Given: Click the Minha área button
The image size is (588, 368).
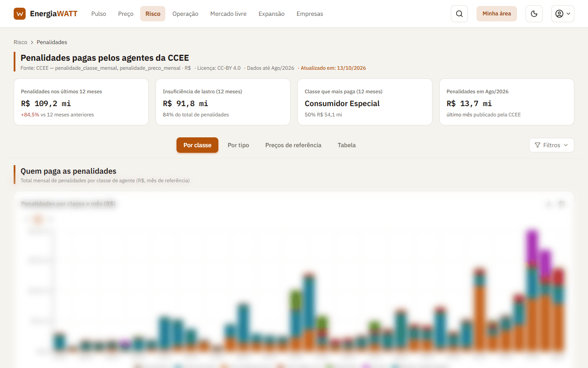Looking at the screenshot, I should (497, 14).
